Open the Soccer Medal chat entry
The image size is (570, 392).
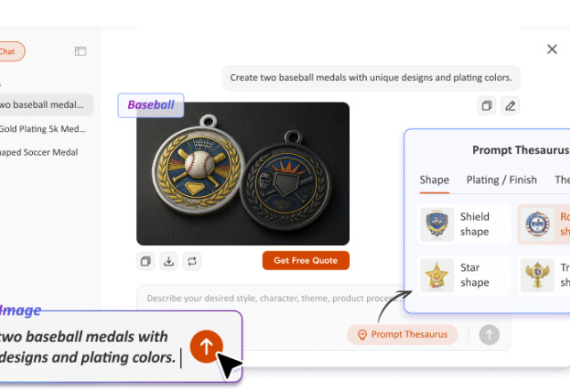tap(39, 152)
